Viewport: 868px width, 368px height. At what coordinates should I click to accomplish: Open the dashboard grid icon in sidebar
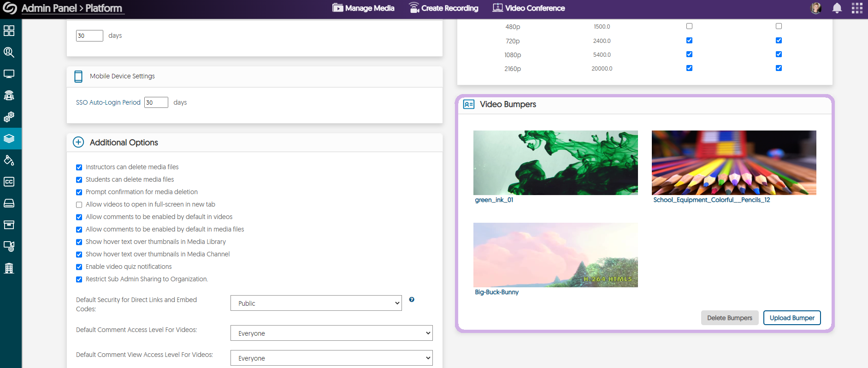pyautogui.click(x=9, y=31)
